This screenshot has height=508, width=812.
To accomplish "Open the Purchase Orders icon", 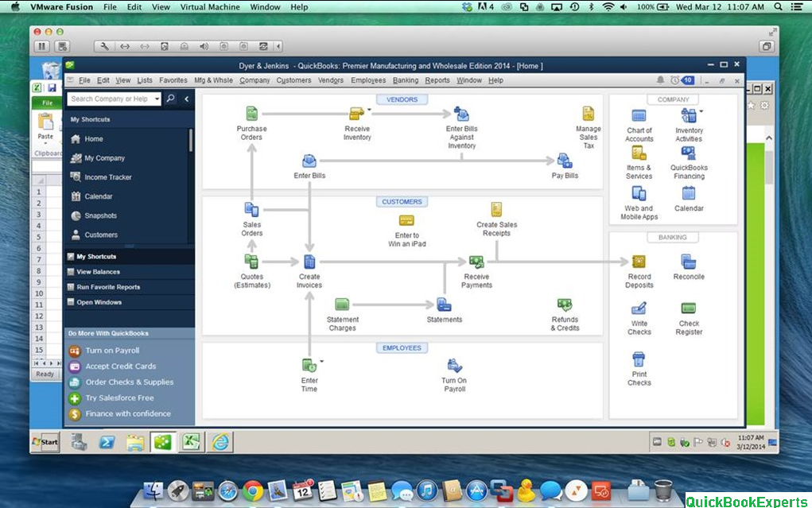I will point(251,114).
